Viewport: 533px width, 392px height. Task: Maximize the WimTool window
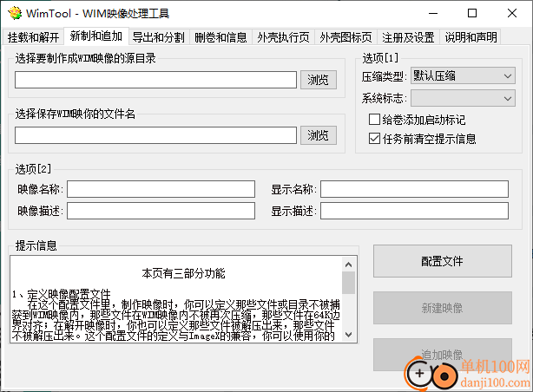pos(472,13)
